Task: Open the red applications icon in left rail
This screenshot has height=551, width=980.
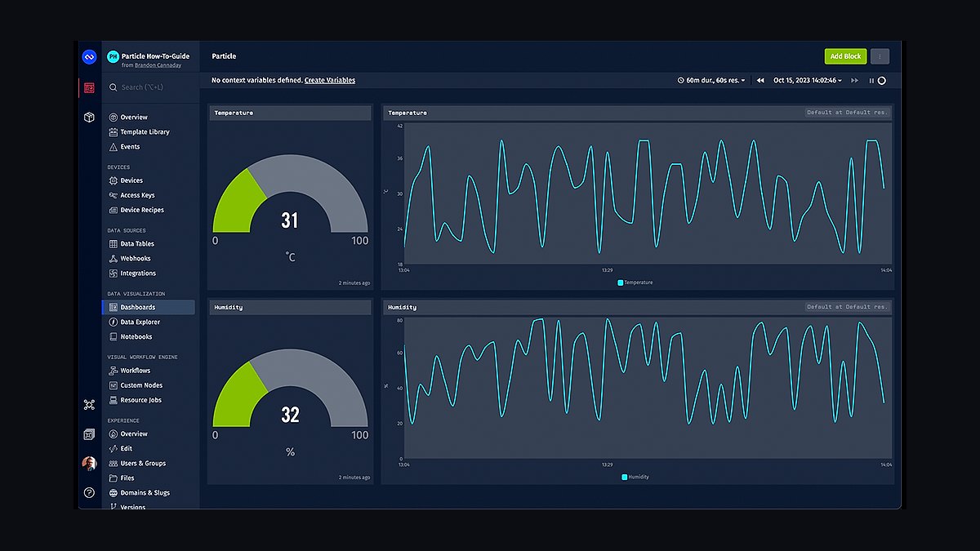Action: 89,87
